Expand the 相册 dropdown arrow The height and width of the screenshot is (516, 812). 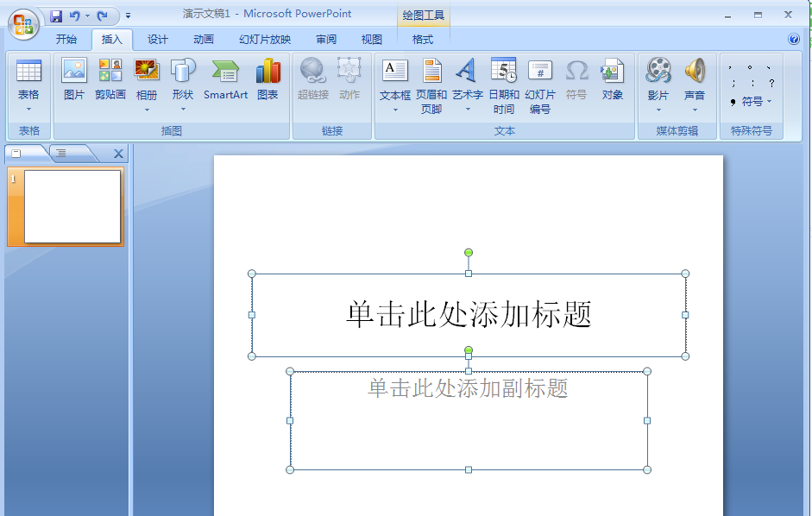click(x=147, y=110)
